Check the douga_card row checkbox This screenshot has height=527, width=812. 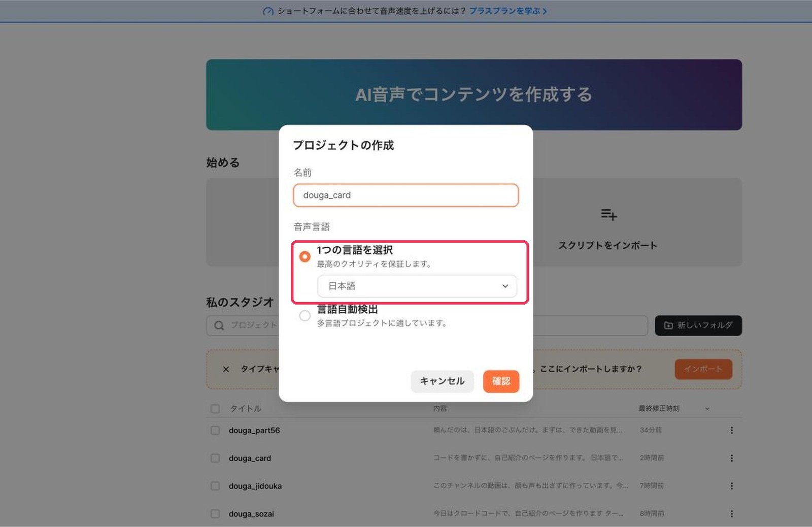[215, 458]
